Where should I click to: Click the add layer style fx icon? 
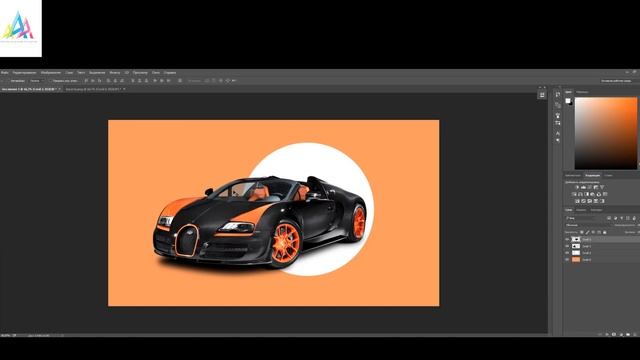tap(607, 335)
